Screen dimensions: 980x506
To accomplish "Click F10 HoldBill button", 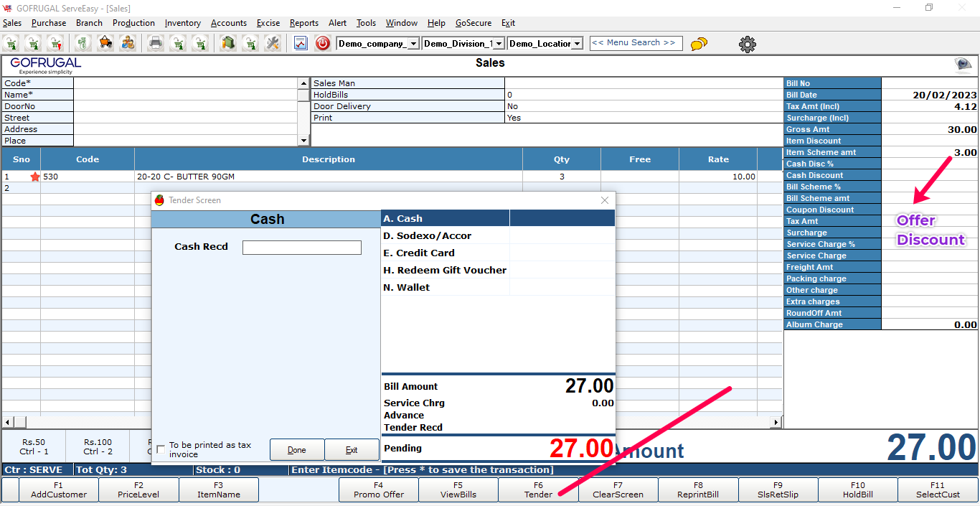I will (x=858, y=489).
